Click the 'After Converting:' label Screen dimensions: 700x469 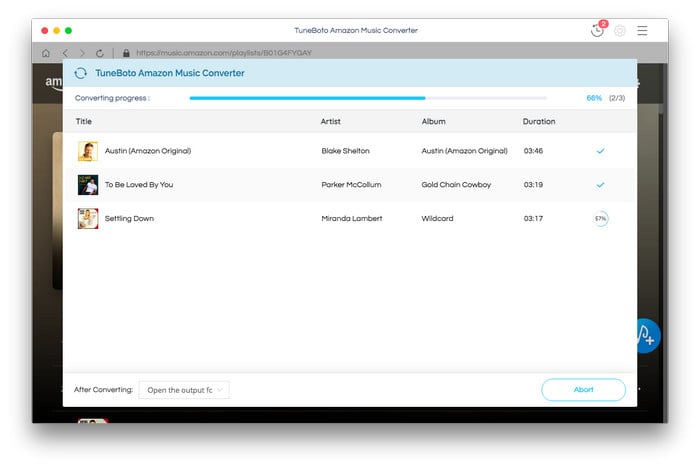(103, 390)
